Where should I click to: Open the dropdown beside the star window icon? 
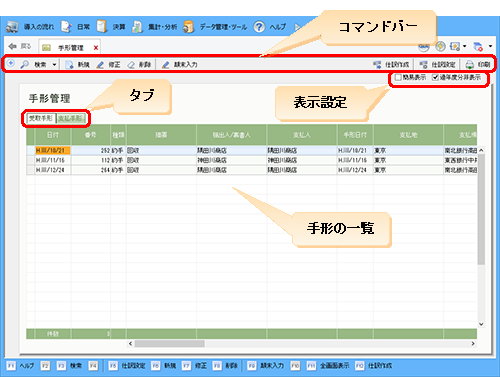pos(464,46)
